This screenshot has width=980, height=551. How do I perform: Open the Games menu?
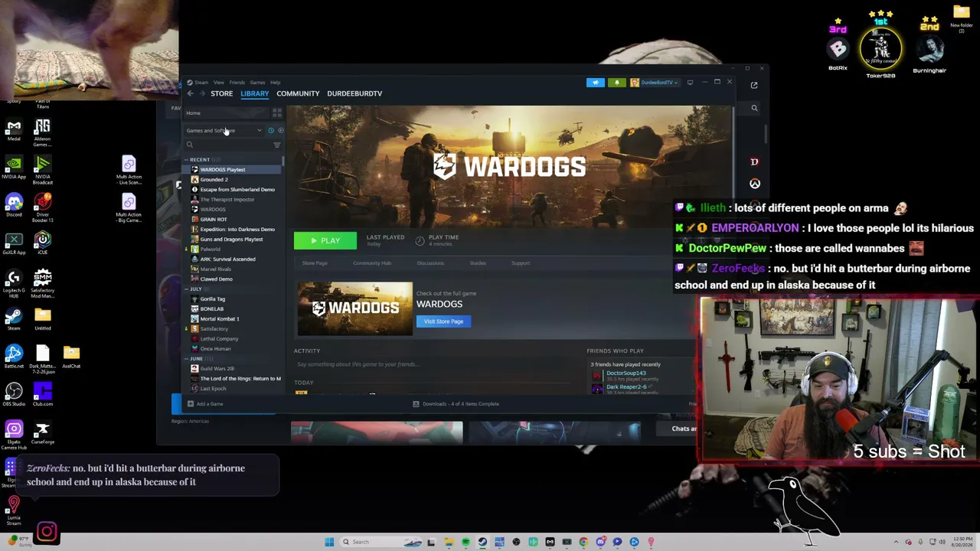257,83
